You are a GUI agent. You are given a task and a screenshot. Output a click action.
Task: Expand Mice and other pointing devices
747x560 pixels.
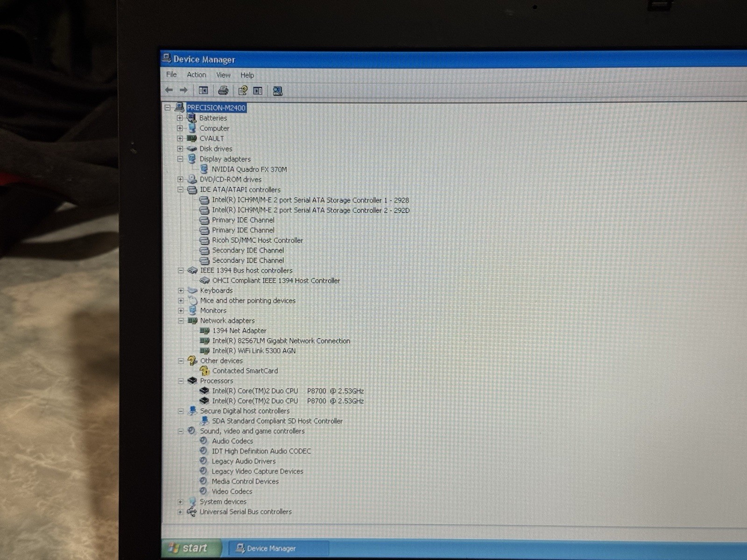tap(181, 301)
